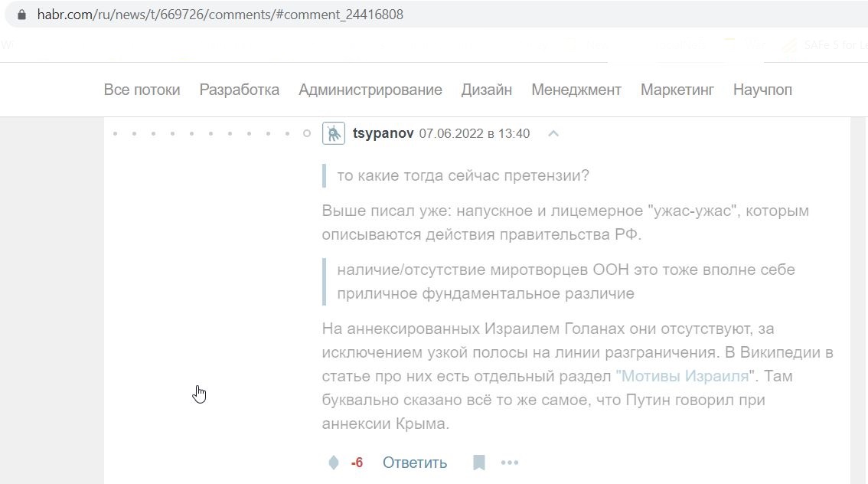This screenshot has height=484, width=868.
Task: Open tsypanov's avatar icon
Action: point(334,133)
